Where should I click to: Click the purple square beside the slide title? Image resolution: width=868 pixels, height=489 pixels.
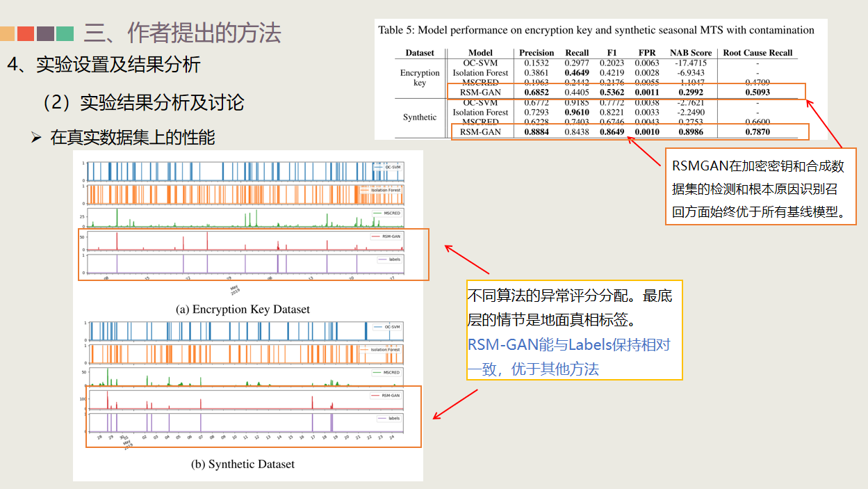coord(45,33)
